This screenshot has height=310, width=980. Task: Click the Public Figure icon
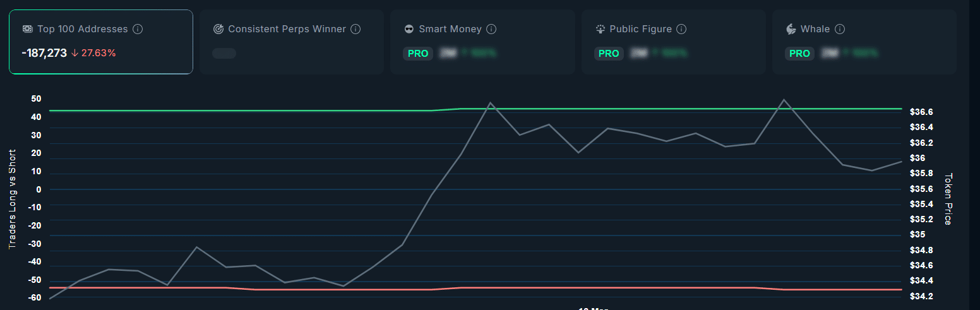(600, 29)
